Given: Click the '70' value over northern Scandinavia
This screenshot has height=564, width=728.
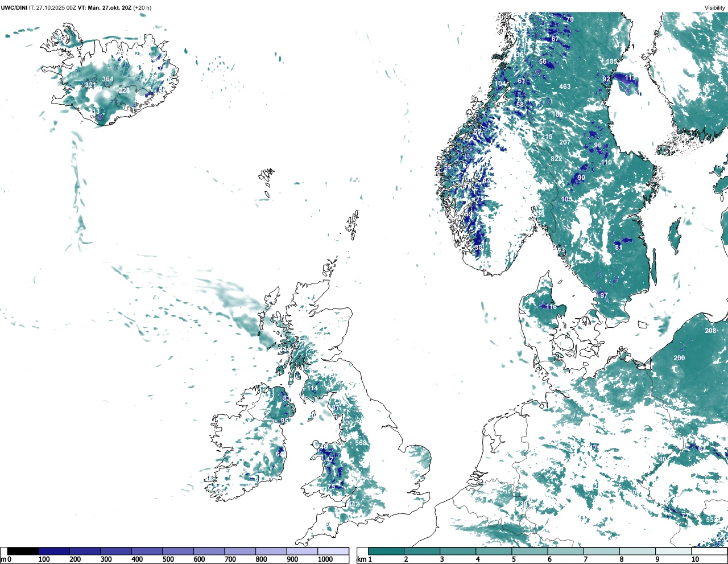Looking at the screenshot, I should [x=570, y=19].
